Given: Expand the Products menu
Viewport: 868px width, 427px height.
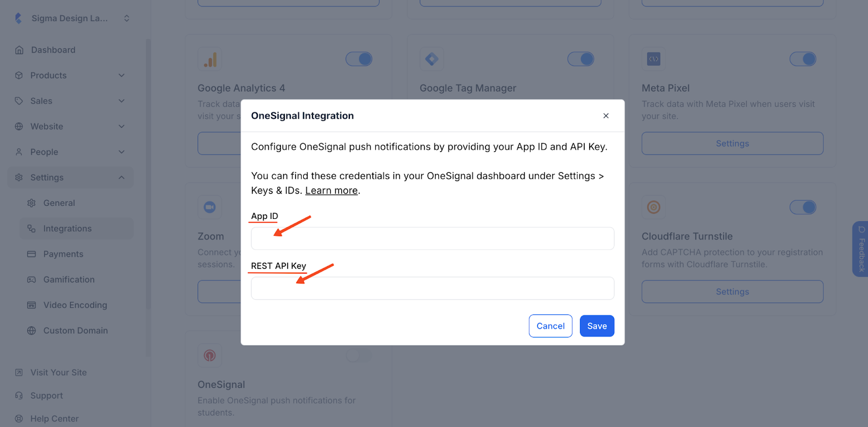Looking at the screenshot, I should [49, 75].
